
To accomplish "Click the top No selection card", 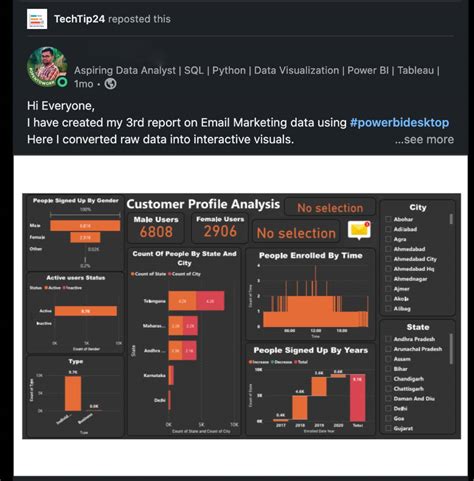I will coord(330,208).
